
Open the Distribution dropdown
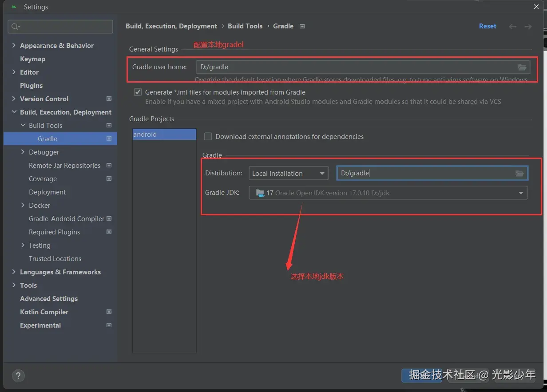click(x=289, y=174)
